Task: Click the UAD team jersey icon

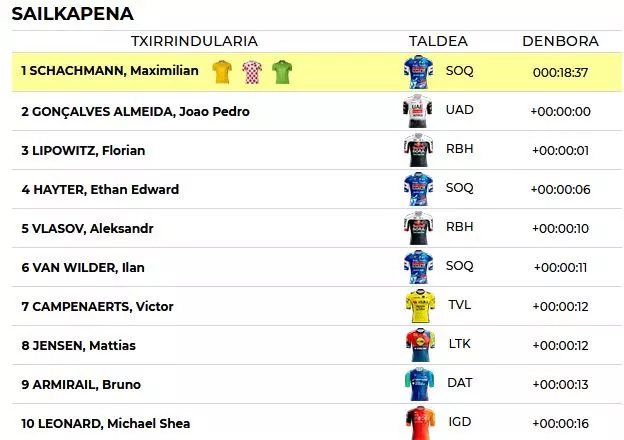Action: (x=418, y=110)
